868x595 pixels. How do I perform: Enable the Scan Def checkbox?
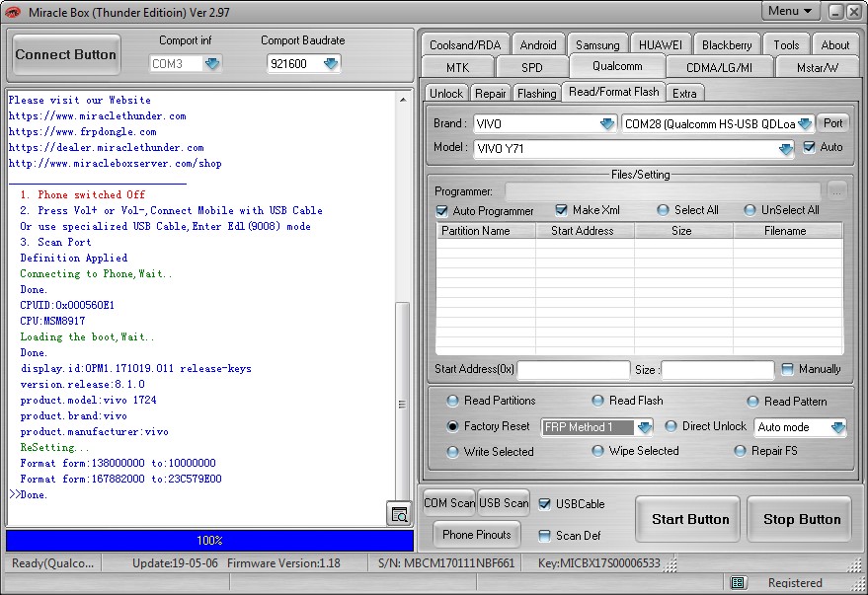point(545,535)
